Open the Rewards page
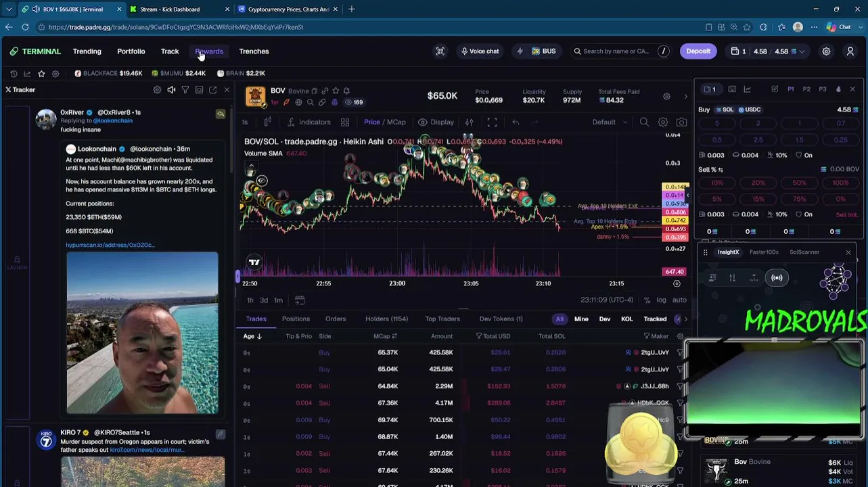 point(209,51)
